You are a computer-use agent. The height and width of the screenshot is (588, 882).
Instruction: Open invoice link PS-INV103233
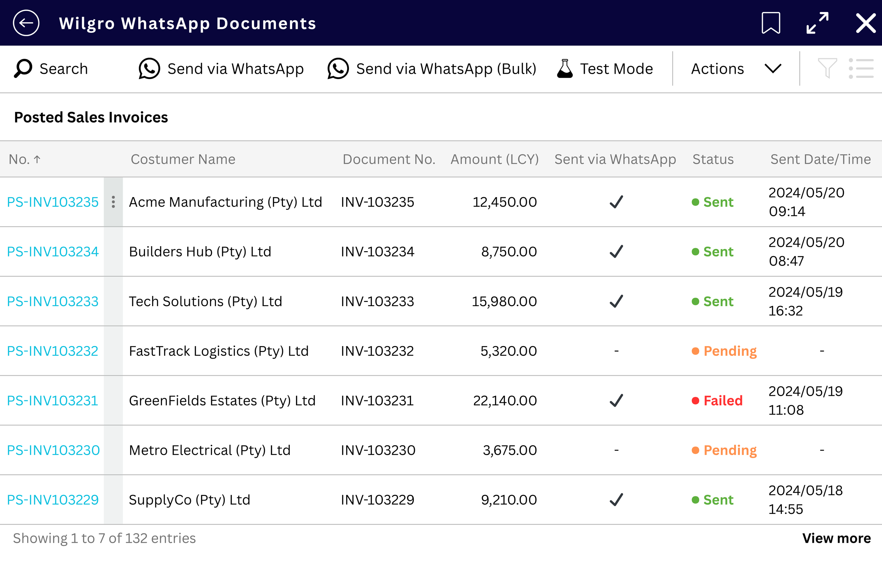pyautogui.click(x=53, y=301)
